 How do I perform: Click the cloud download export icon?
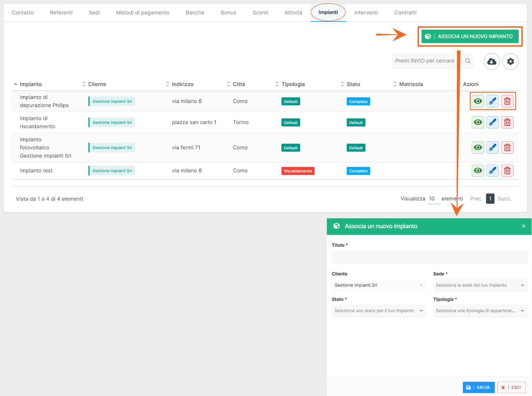point(491,62)
